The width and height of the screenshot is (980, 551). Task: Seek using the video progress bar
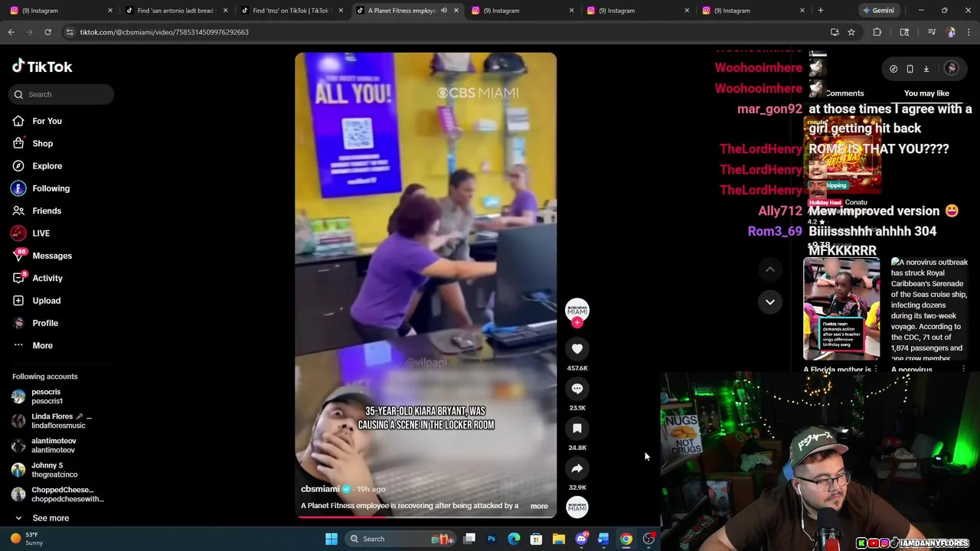pos(426,517)
